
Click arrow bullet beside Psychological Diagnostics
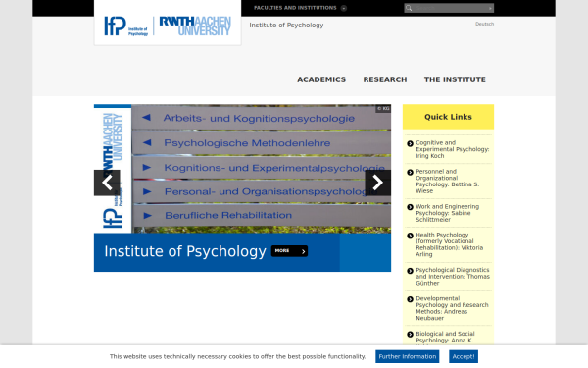[410, 271]
